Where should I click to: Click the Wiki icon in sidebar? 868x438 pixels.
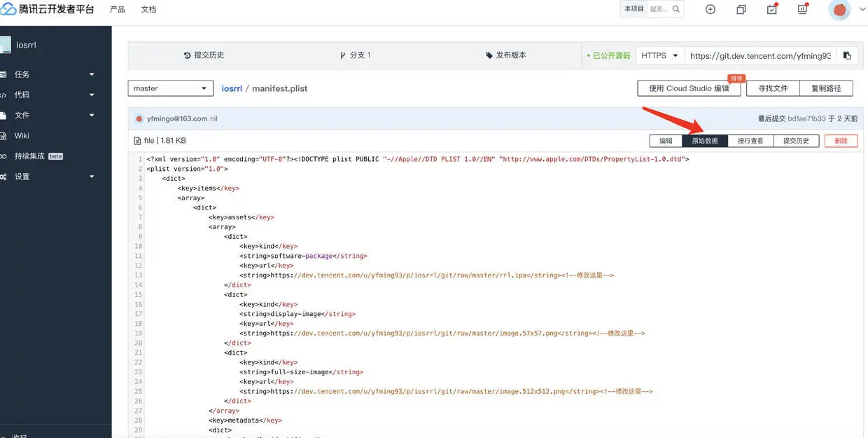coord(3,135)
